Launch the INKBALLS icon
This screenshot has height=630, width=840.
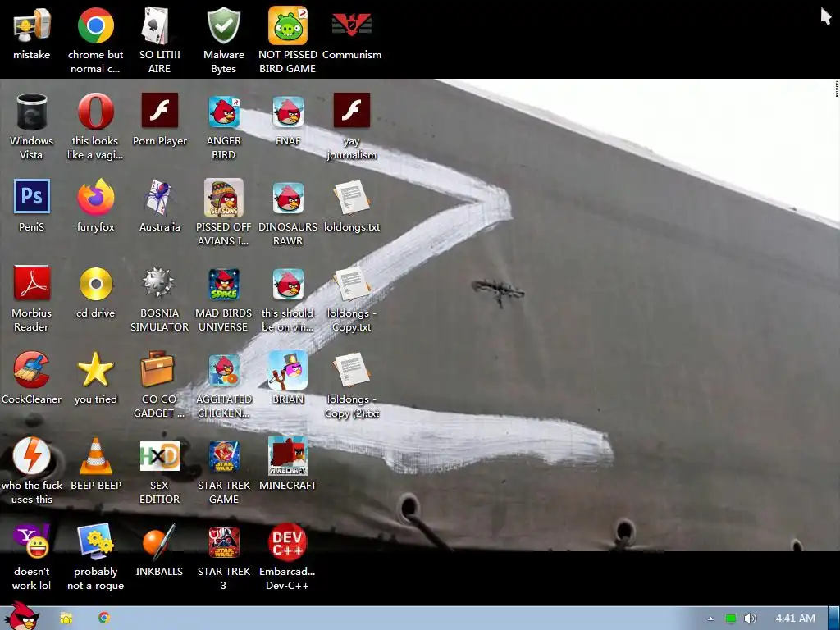tap(159, 541)
